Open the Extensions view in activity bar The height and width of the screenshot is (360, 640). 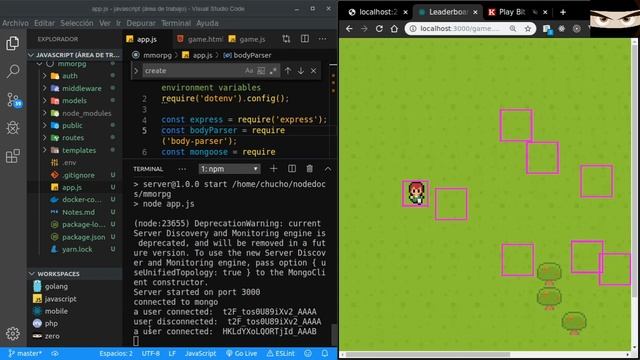[x=13, y=156]
